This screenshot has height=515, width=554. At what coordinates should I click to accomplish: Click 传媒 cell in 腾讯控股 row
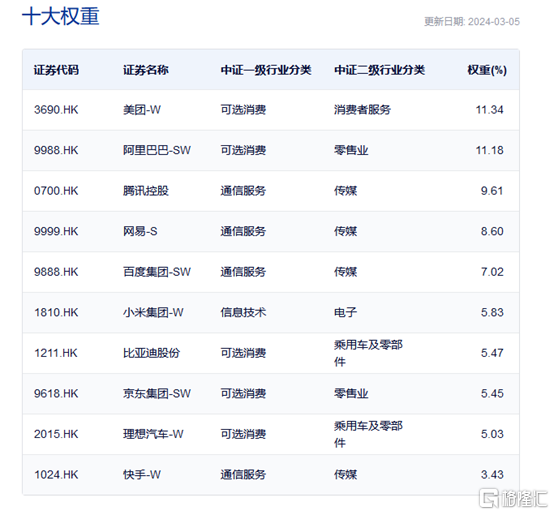[x=345, y=191]
